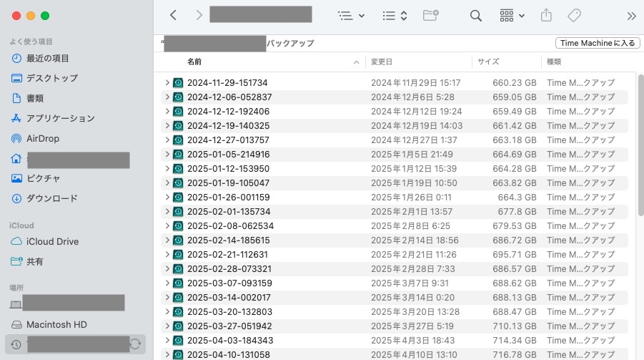Click the eject/sync icon beside backup disk

coord(134,344)
